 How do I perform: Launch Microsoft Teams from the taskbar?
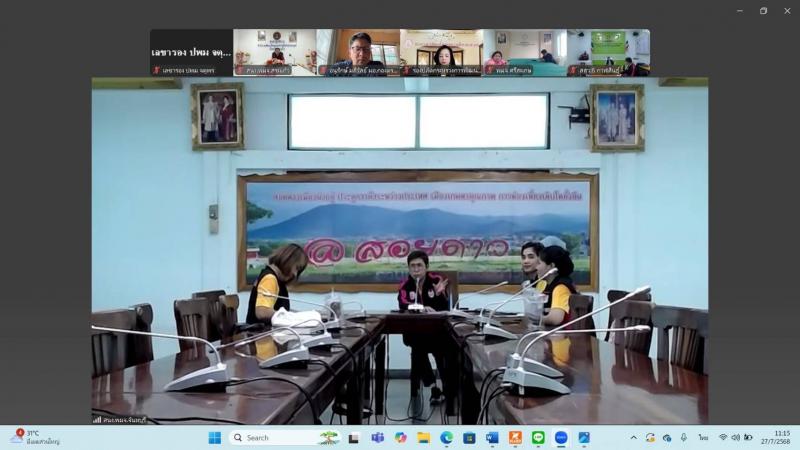coord(378,438)
